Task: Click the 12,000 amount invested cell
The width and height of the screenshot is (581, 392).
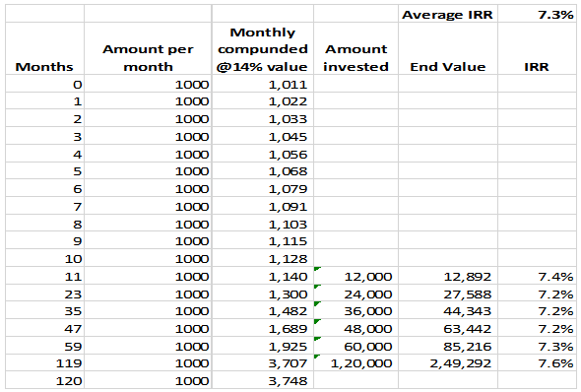Action: click(355, 276)
